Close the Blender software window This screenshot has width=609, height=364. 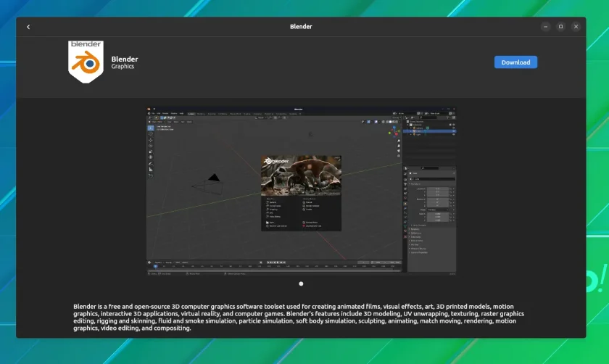click(576, 27)
